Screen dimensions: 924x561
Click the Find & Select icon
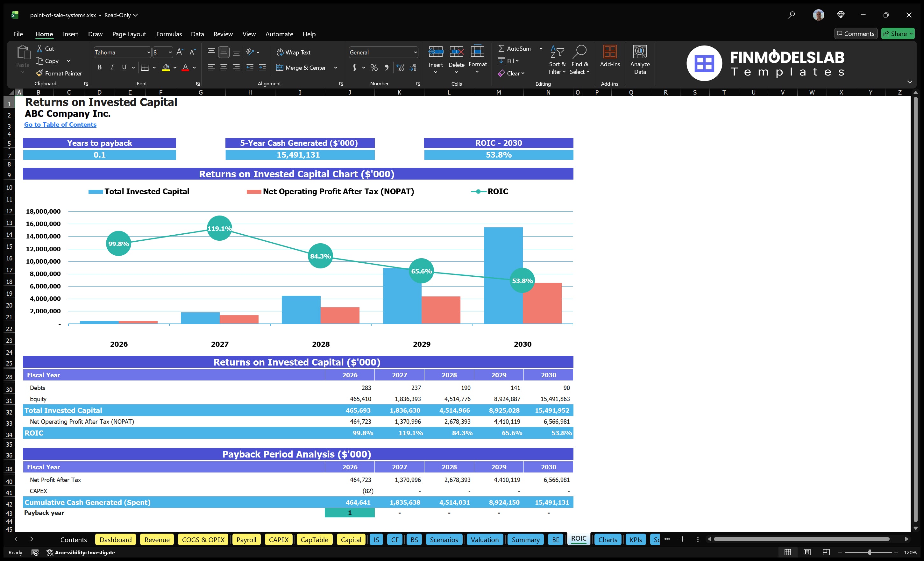coord(580,60)
